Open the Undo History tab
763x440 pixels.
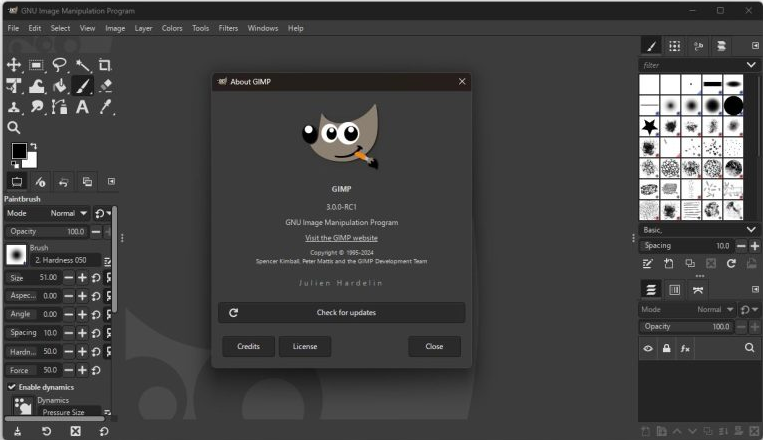tap(63, 182)
